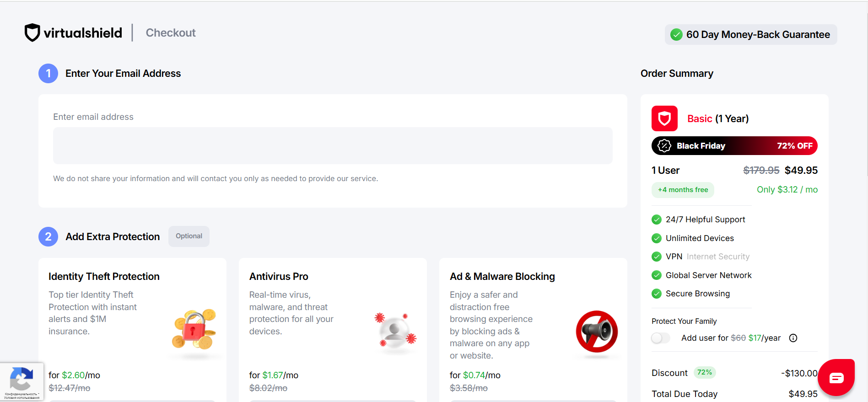Click the page vertical scrollbar
This screenshot has width=868, height=402.
point(865,91)
